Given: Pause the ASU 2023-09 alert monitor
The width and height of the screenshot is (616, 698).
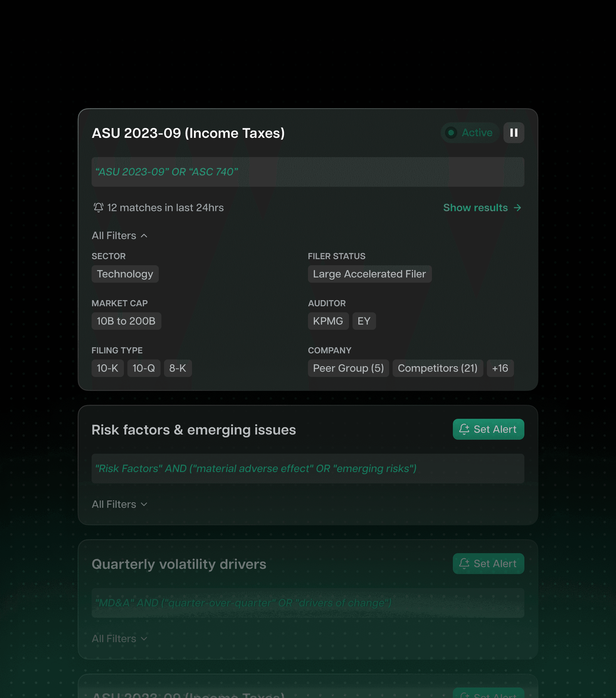Looking at the screenshot, I should [x=514, y=133].
